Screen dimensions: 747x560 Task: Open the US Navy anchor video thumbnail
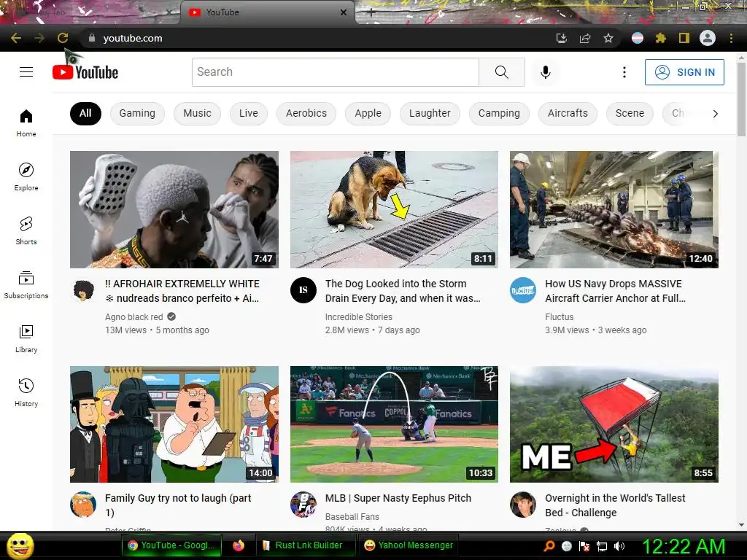point(614,209)
